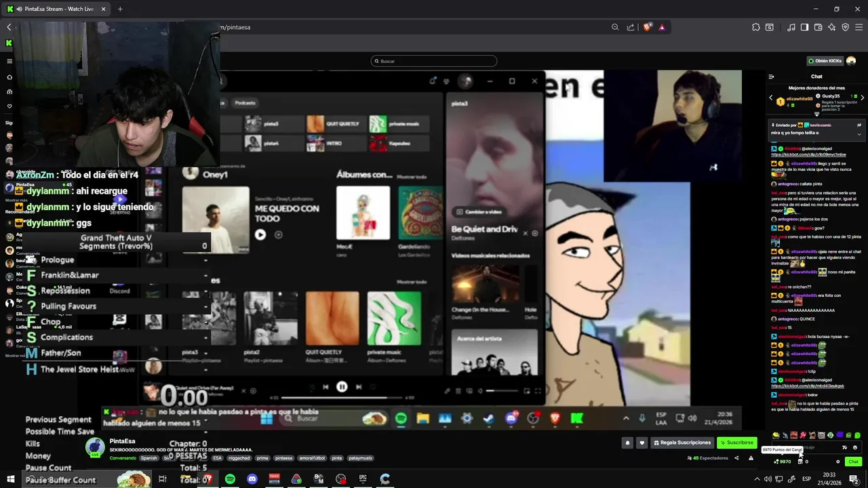Open Epic Games launcher from taskbar
868x488 pixels.
coord(363,479)
